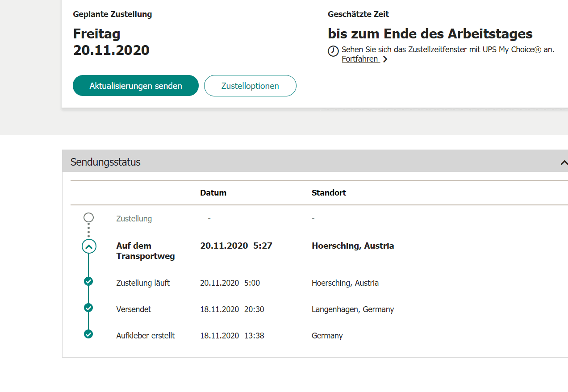Click the Datum column header
The image size is (568, 392).
click(x=213, y=193)
